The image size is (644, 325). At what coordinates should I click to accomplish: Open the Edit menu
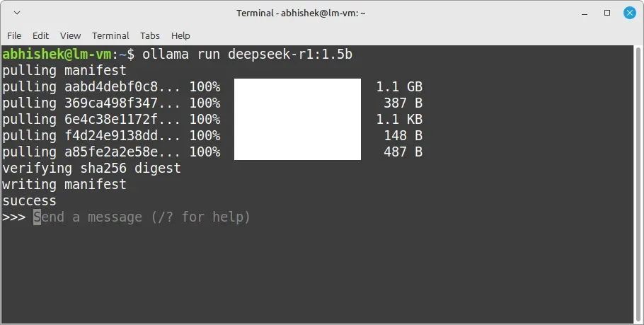point(40,35)
